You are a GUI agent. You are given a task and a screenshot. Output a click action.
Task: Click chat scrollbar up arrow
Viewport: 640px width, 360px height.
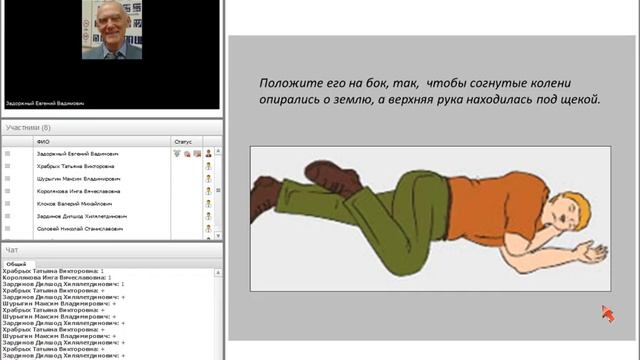point(218,272)
